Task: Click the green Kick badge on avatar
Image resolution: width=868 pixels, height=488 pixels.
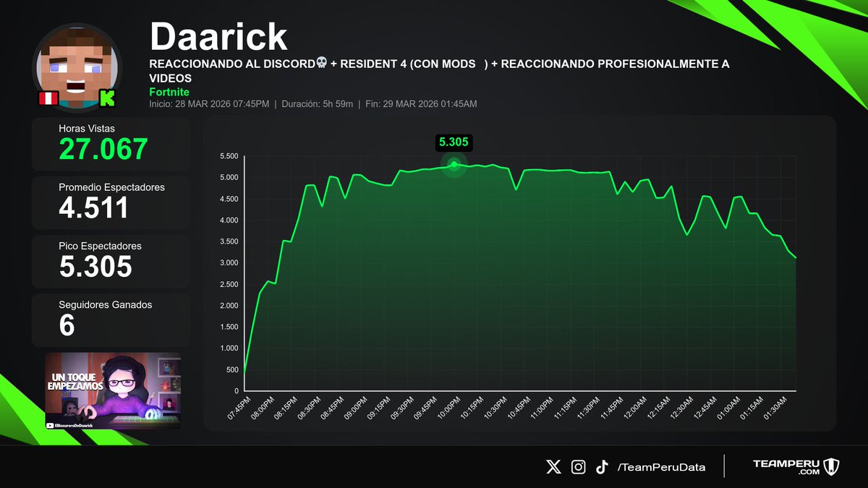Action: point(108,99)
